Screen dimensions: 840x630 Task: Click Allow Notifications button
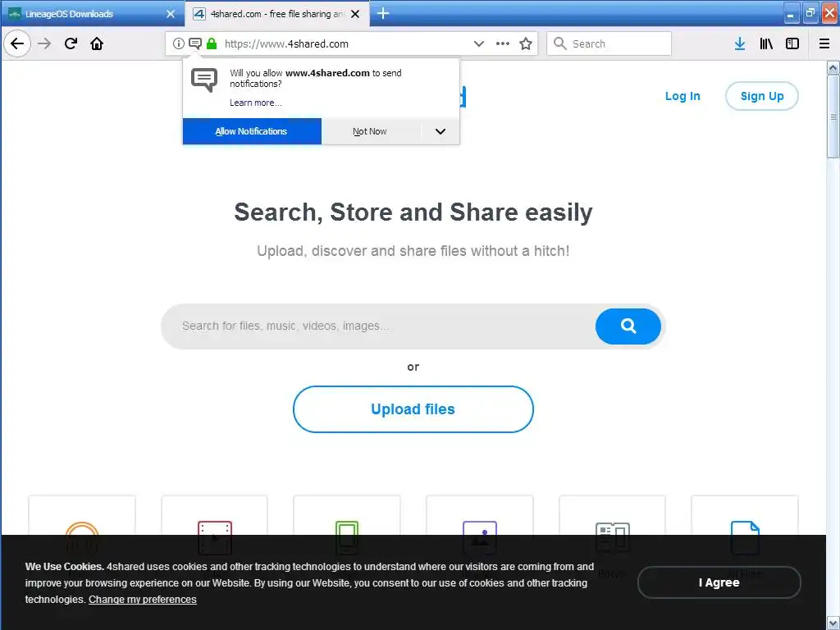click(252, 131)
